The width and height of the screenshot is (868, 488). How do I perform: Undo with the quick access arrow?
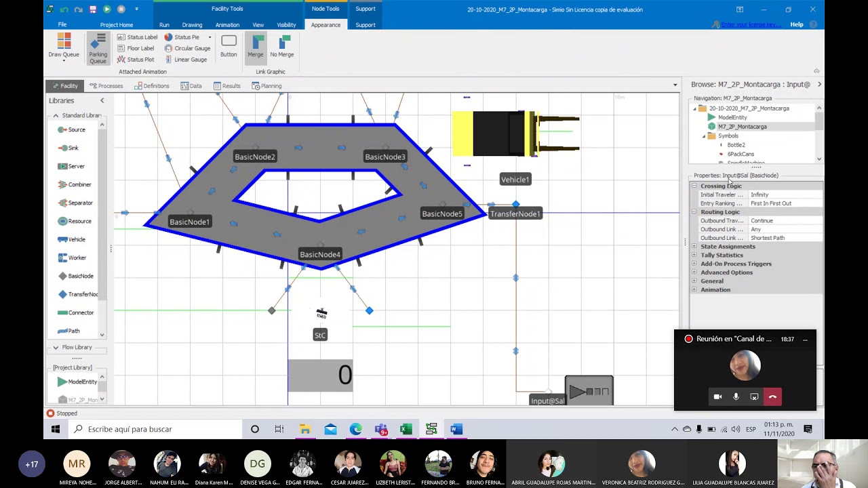(x=64, y=9)
